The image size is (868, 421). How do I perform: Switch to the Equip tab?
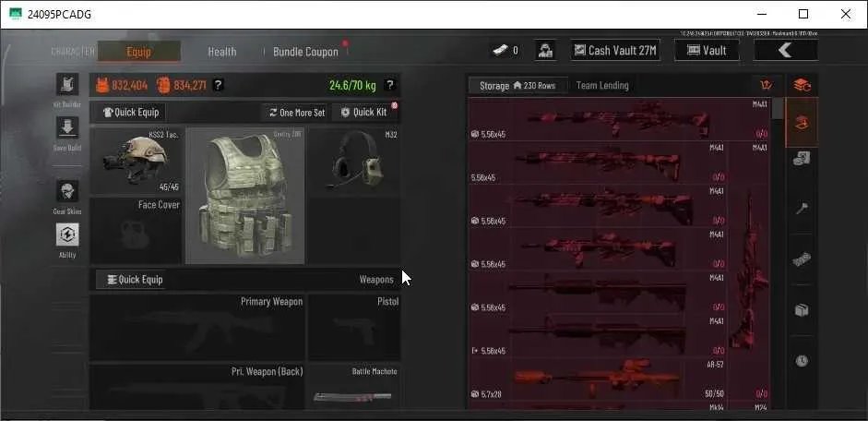tap(139, 52)
